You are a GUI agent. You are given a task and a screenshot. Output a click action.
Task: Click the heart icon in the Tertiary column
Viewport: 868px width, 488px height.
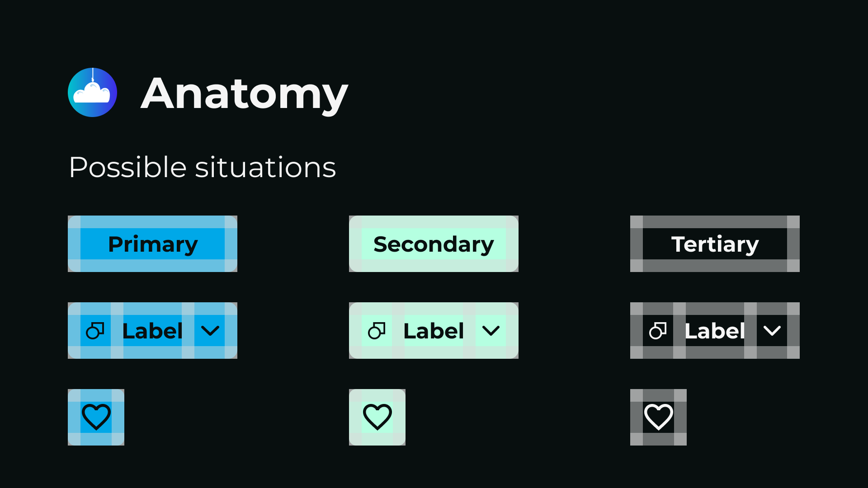(x=658, y=417)
